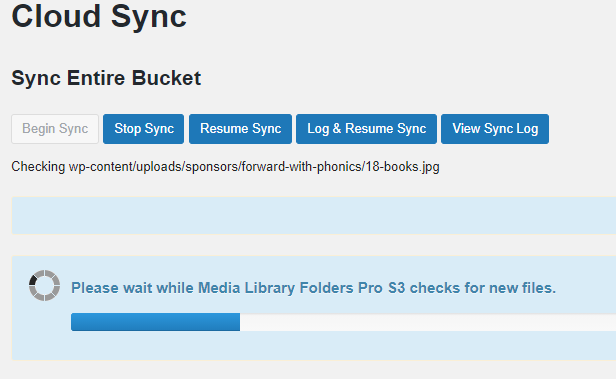Select the Sync Entire Bucket heading
Screen dimensions: 616x379
106,78
